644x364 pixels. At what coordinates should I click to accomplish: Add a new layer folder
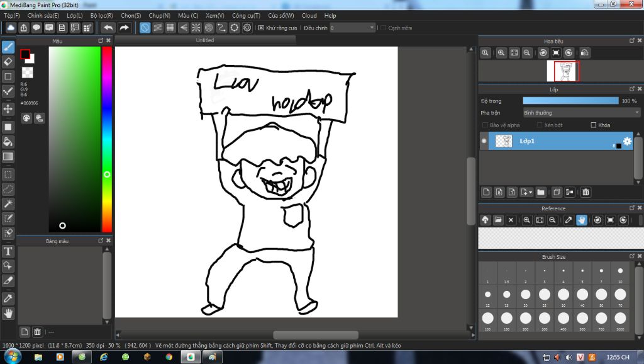(541, 192)
